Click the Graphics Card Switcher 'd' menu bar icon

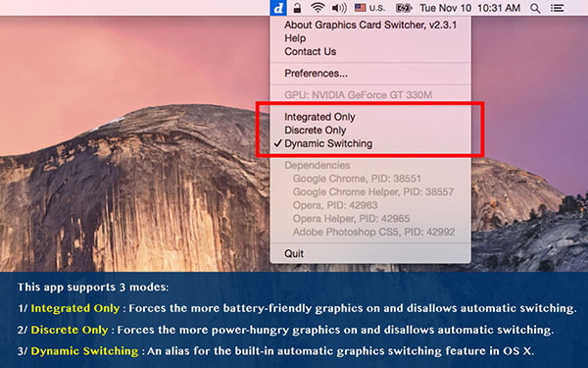(x=278, y=8)
